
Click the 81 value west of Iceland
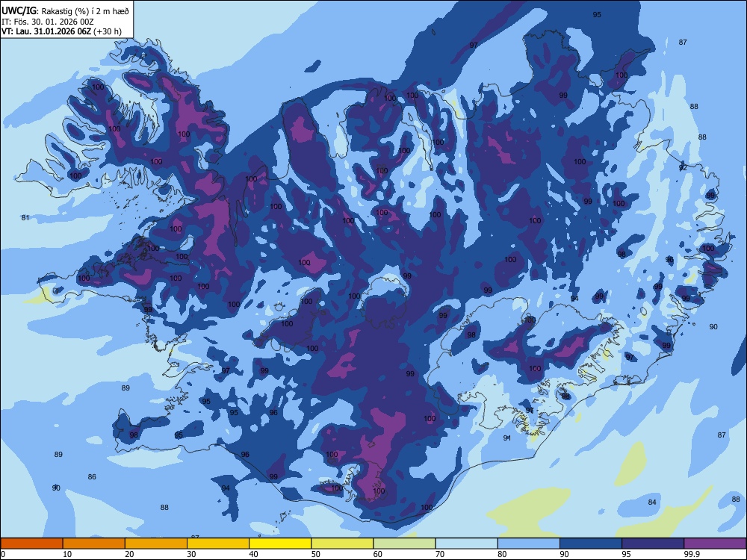point(25,217)
